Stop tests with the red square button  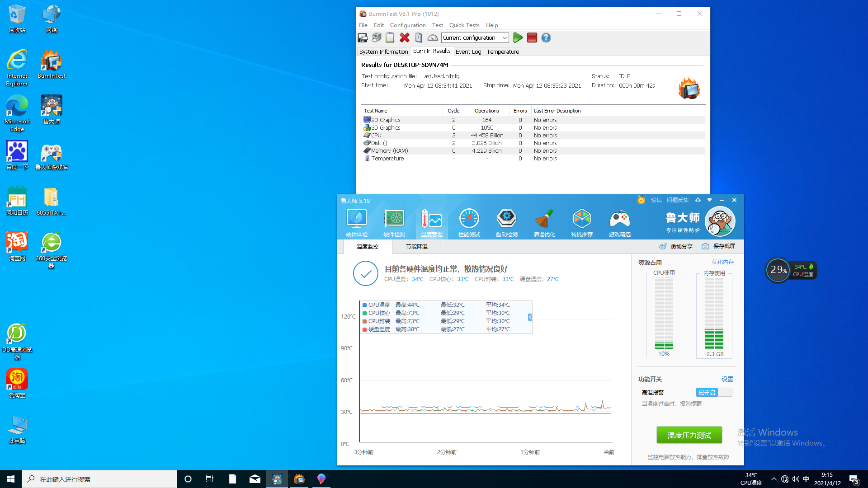click(532, 38)
